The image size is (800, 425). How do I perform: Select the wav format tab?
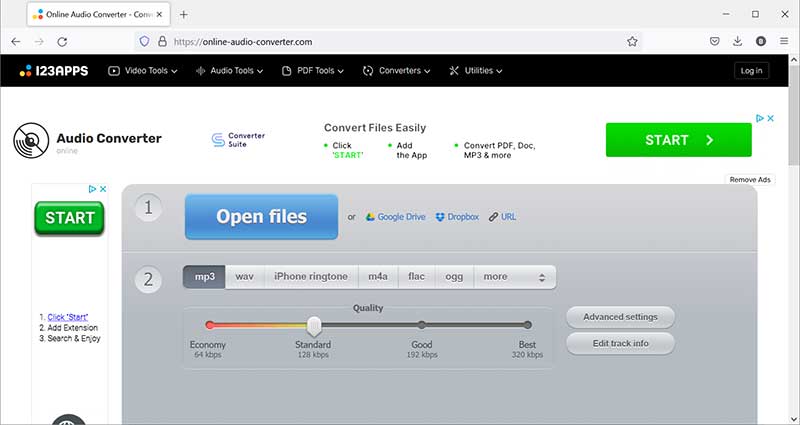pyautogui.click(x=244, y=277)
